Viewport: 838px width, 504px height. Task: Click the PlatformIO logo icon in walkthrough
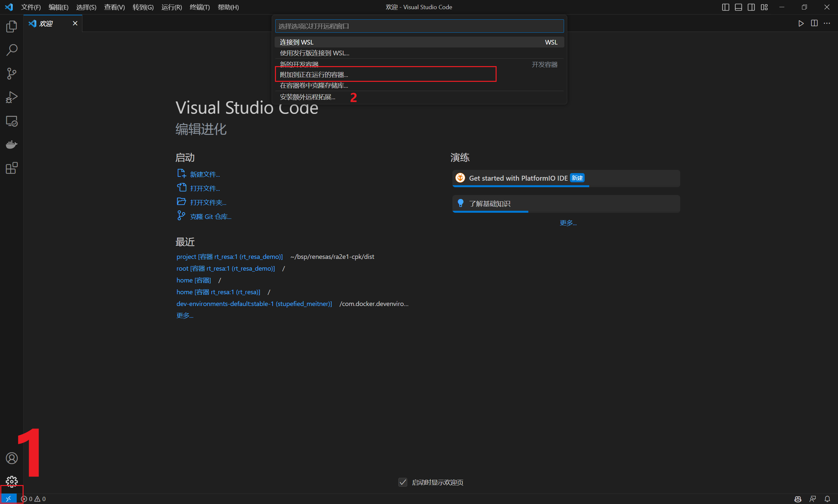pyautogui.click(x=460, y=178)
